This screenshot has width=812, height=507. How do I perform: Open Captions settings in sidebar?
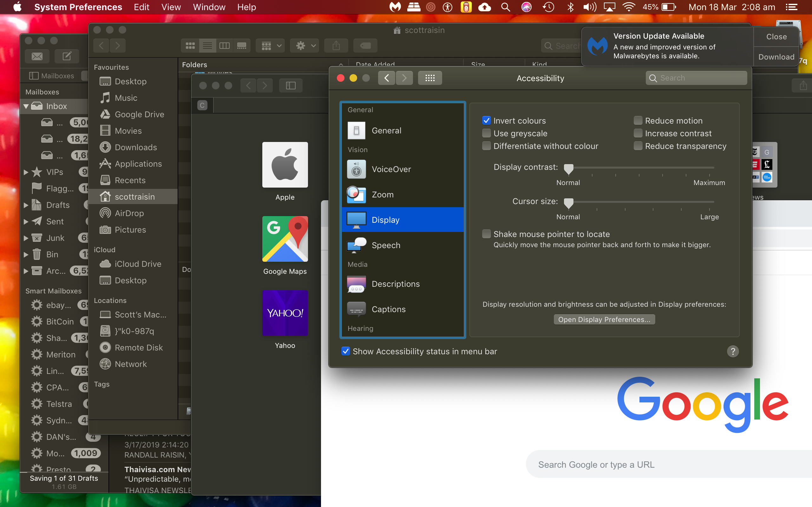(x=388, y=309)
